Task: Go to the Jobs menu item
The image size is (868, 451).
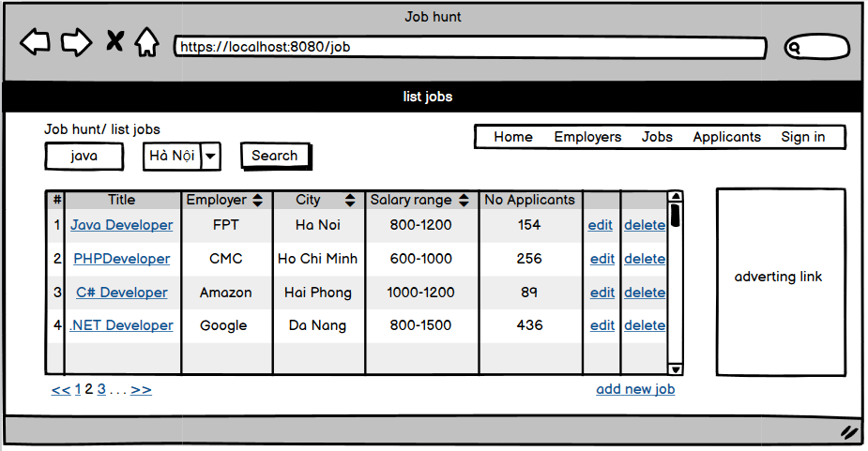Action: 657,137
